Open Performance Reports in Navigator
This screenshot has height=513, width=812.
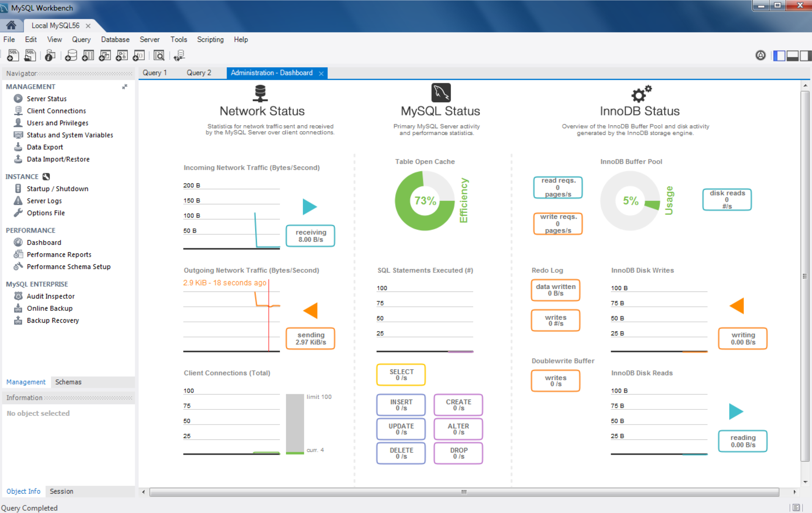(x=59, y=255)
